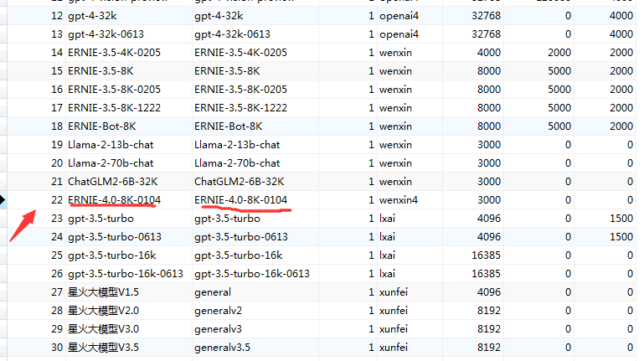Image resolution: width=644 pixels, height=361 pixels.
Task: Select the 1500 value in row 23
Action: point(621,219)
